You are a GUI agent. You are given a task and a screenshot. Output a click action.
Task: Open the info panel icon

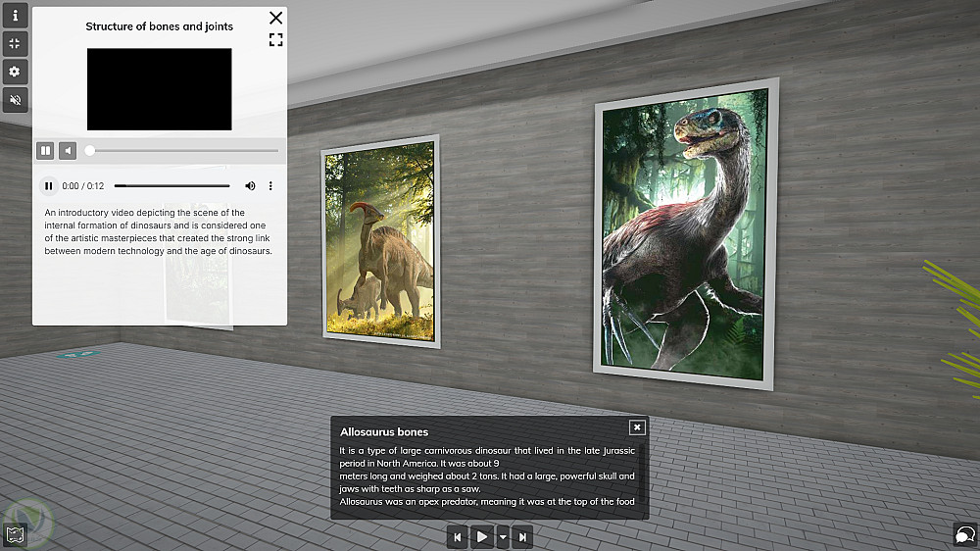click(x=15, y=15)
